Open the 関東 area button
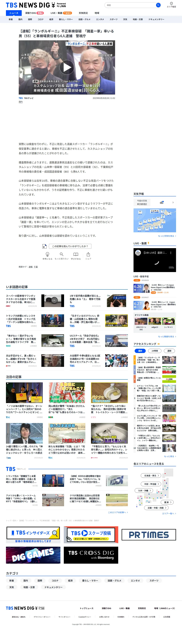 point(168,502)
